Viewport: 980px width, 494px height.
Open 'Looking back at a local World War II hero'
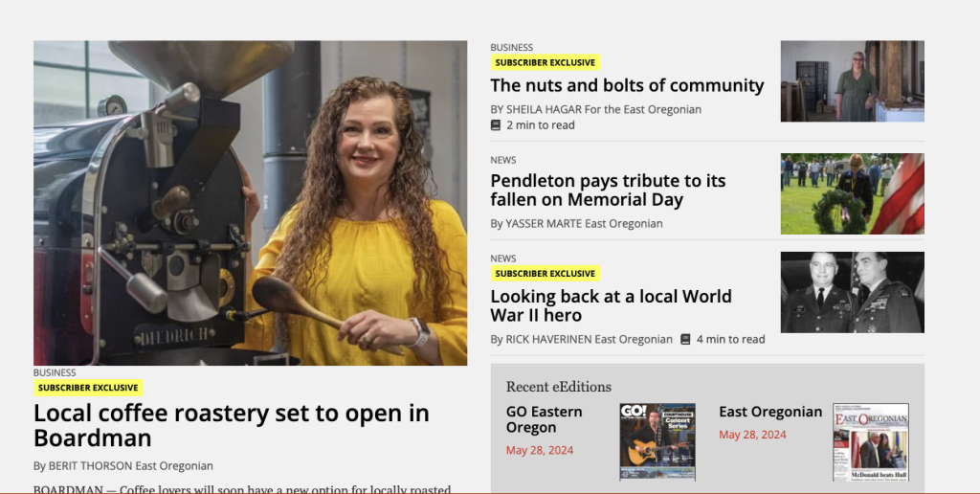pyautogui.click(x=611, y=305)
